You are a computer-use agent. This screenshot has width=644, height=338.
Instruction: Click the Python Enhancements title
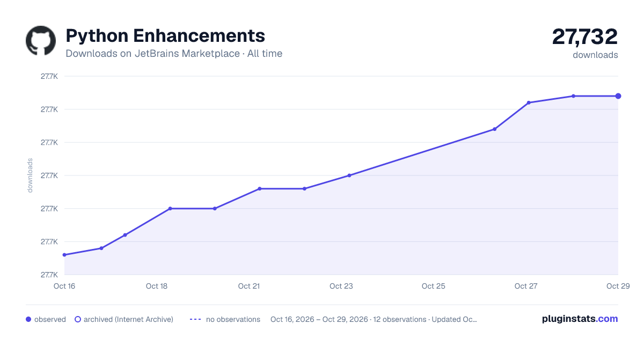(x=165, y=35)
